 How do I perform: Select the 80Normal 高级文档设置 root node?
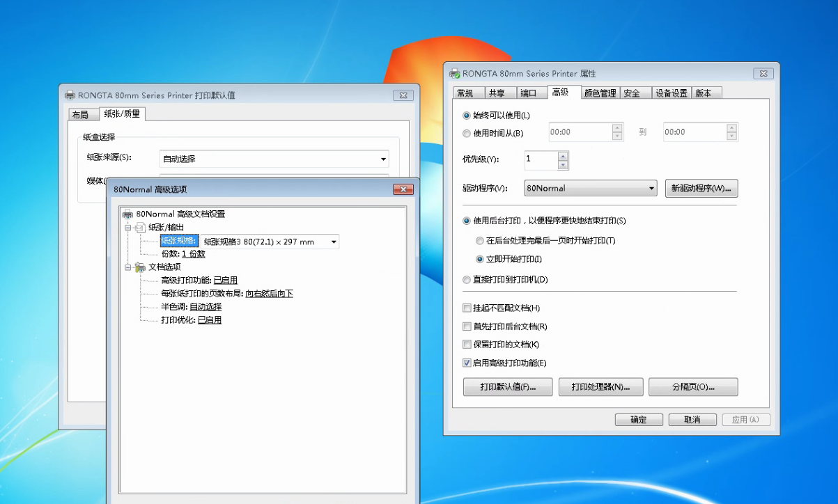[180, 214]
